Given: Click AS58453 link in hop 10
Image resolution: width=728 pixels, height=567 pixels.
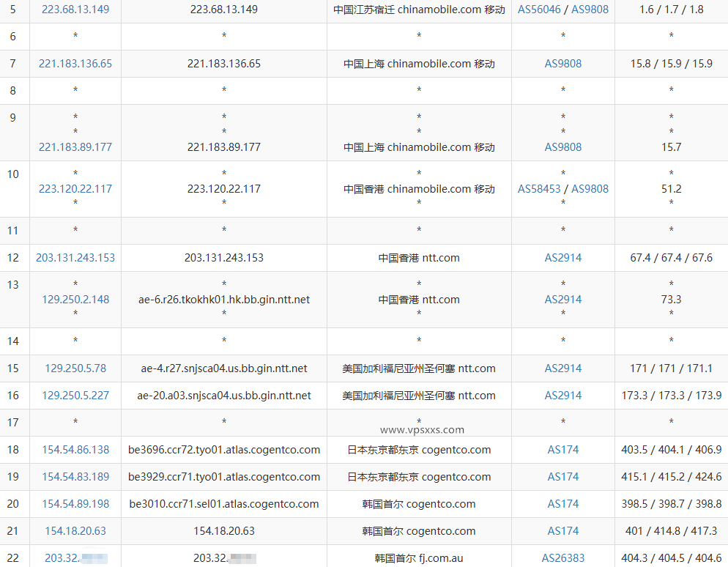Looking at the screenshot, I should tap(539, 189).
